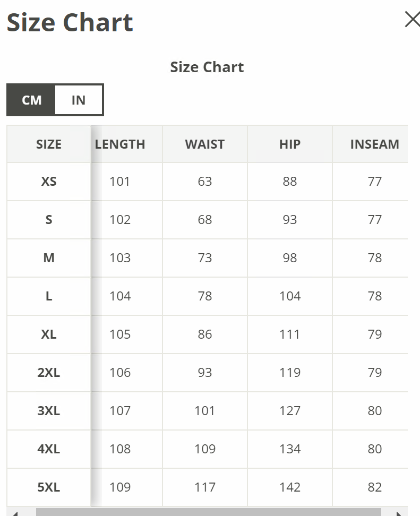The height and width of the screenshot is (516, 420).
Task: Click the horizontal scrollbar thumb
Action: click(208, 513)
